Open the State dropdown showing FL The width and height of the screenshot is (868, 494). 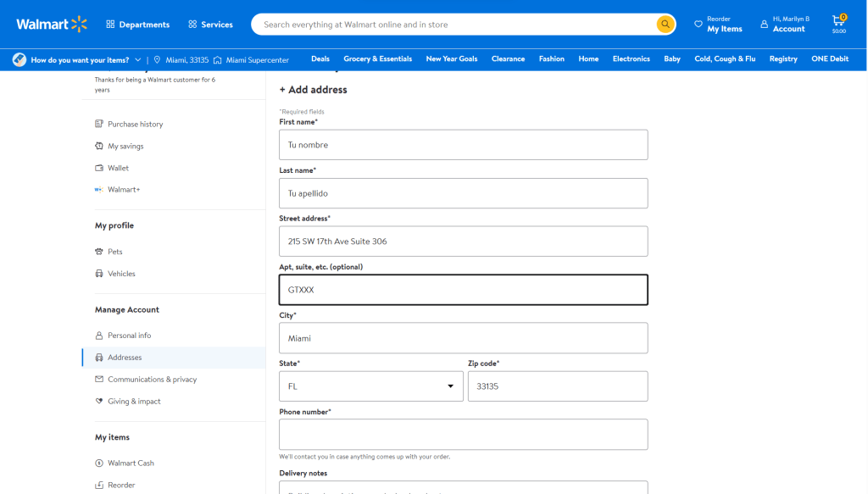coord(371,386)
